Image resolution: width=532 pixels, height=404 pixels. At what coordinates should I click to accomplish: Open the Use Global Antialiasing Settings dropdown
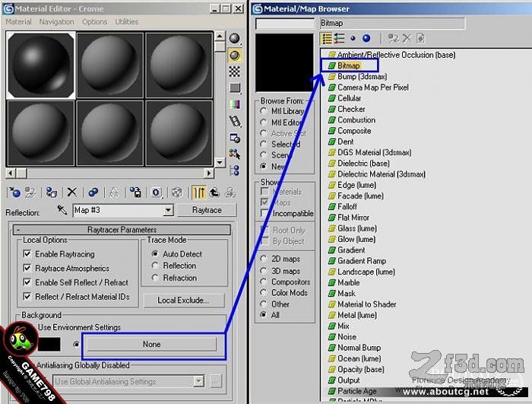199,381
